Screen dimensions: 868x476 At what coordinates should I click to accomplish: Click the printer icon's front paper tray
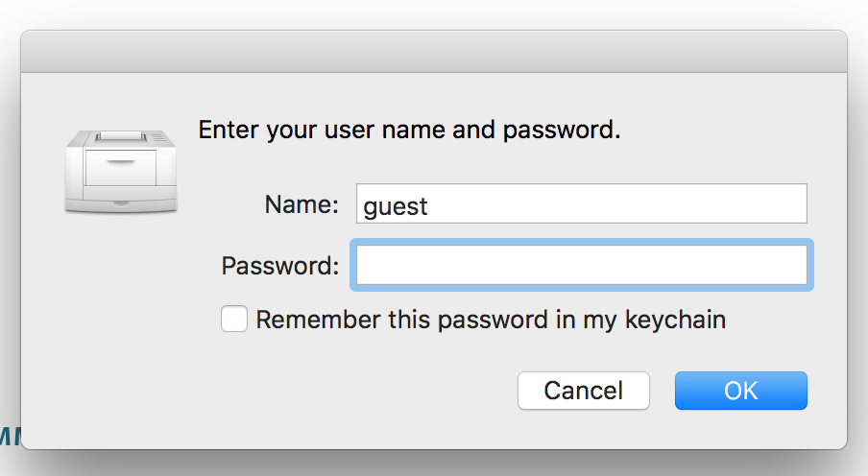pyautogui.click(x=121, y=173)
